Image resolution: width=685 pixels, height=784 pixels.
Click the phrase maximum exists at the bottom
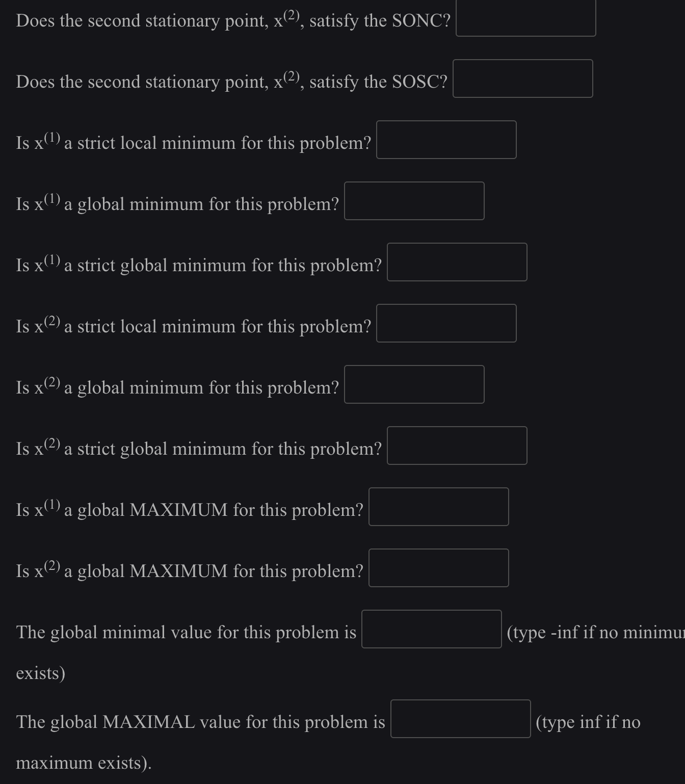[83, 763]
